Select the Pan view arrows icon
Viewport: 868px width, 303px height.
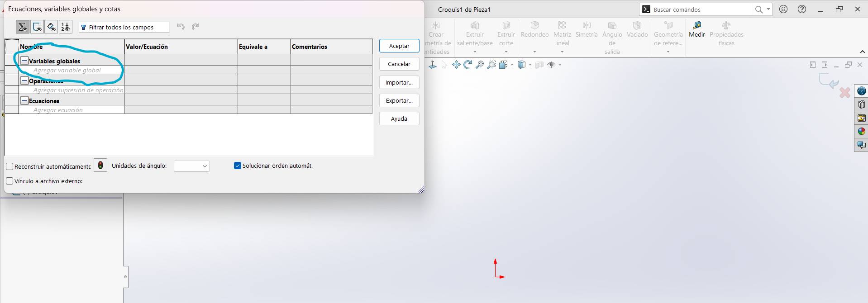[456, 65]
